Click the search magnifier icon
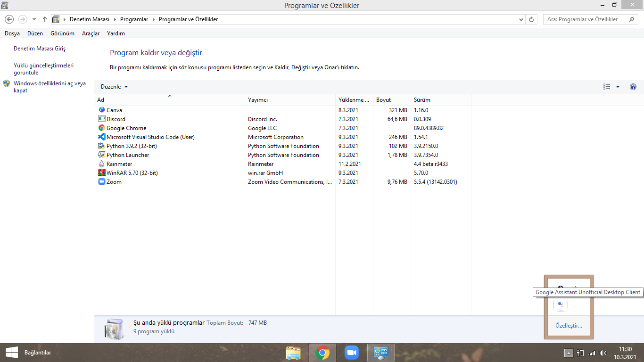Viewport: 644px width, 362px height. 631,19
